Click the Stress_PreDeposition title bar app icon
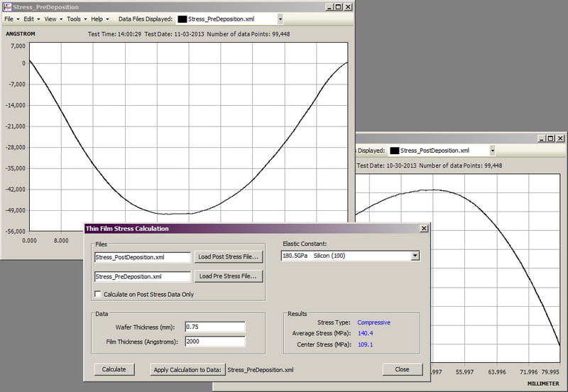This screenshot has height=392, width=568. (7, 6)
